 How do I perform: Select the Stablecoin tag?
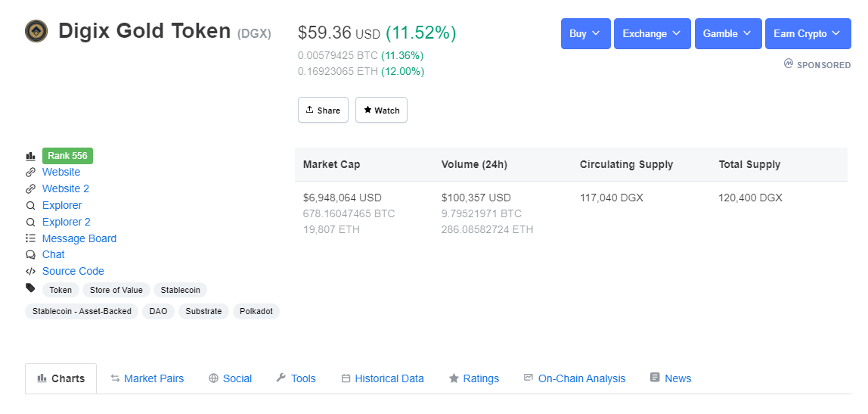tap(181, 290)
